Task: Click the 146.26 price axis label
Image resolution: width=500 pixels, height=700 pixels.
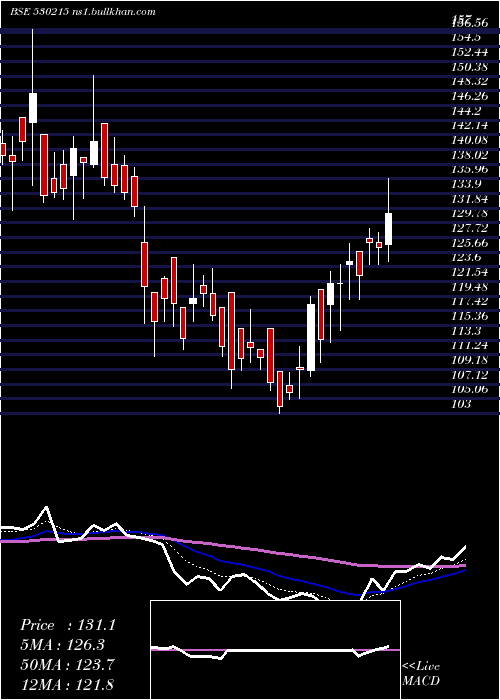Action: [x=469, y=96]
